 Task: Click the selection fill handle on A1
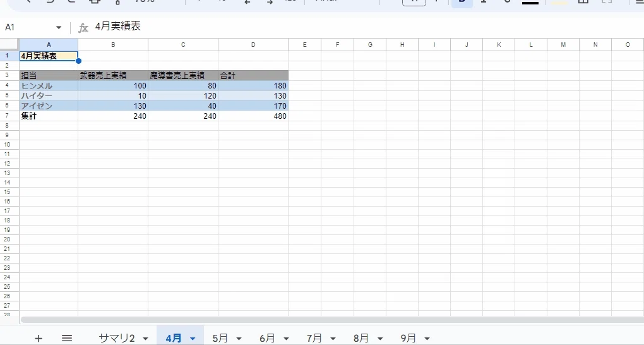[x=78, y=61]
